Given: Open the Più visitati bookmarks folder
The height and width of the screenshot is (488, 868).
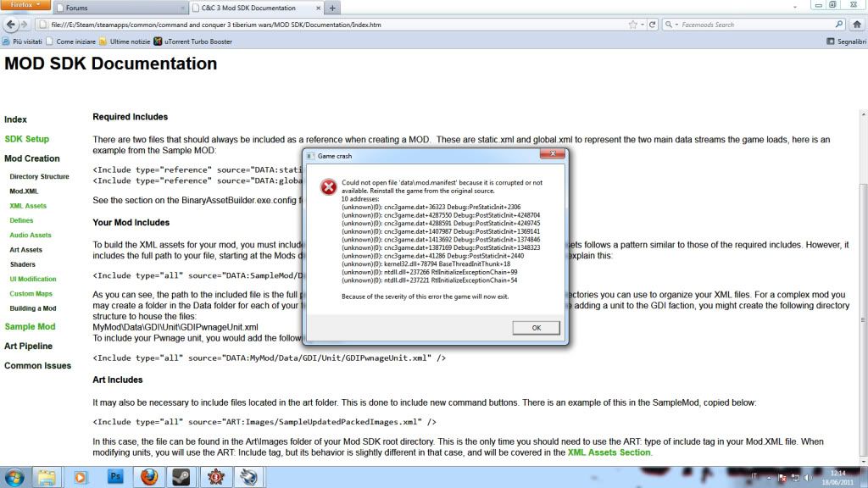Looking at the screenshot, I should click(x=22, y=42).
